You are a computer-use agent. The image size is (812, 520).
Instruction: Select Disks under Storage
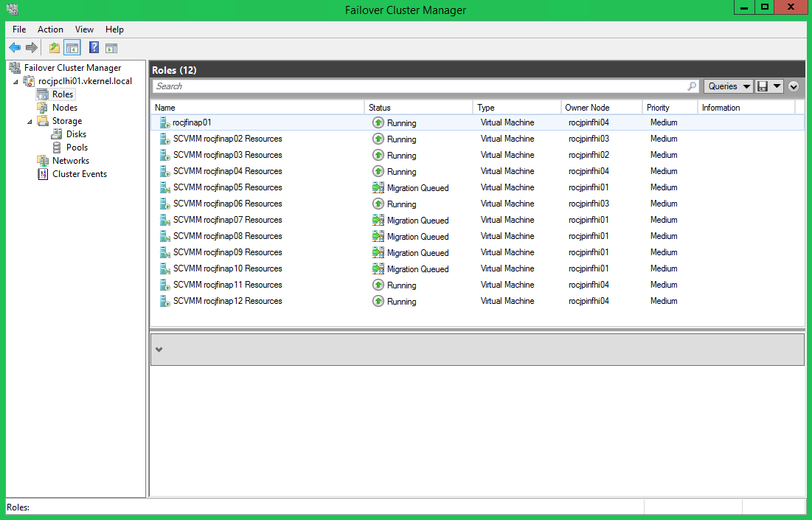(76, 134)
